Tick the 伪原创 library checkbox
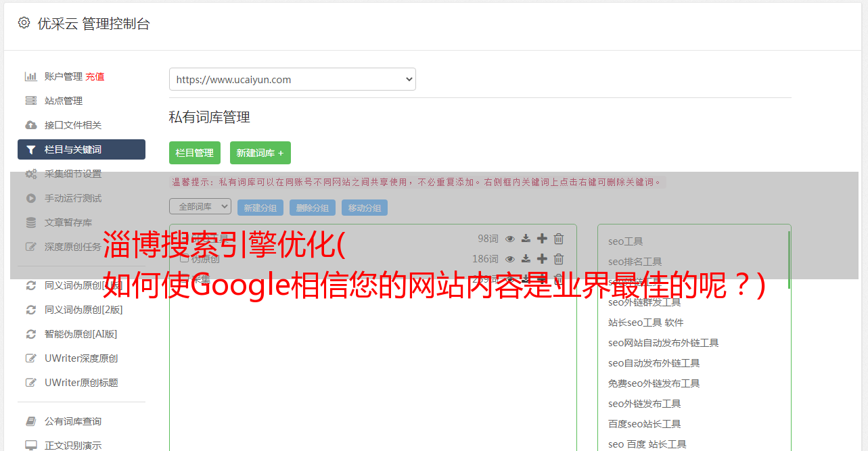Screen dimensions: 868x451 (x=184, y=258)
